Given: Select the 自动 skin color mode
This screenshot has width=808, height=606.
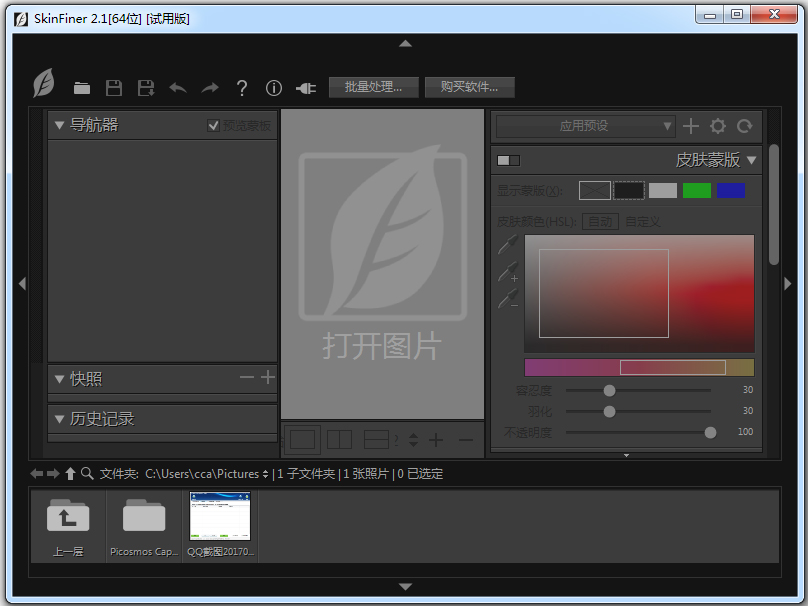Looking at the screenshot, I should pyautogui.click(x=600, y=222).
